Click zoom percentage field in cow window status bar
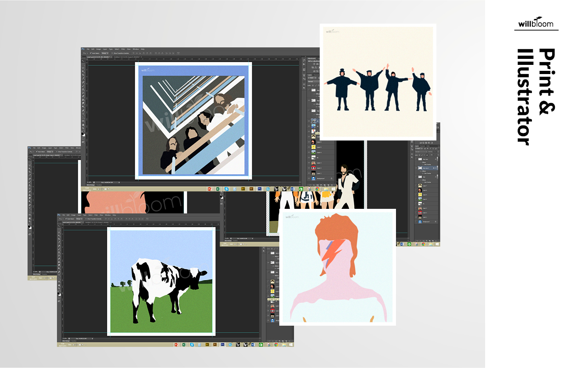Viewport: 588px width, 368px height. tap(64, 339)
